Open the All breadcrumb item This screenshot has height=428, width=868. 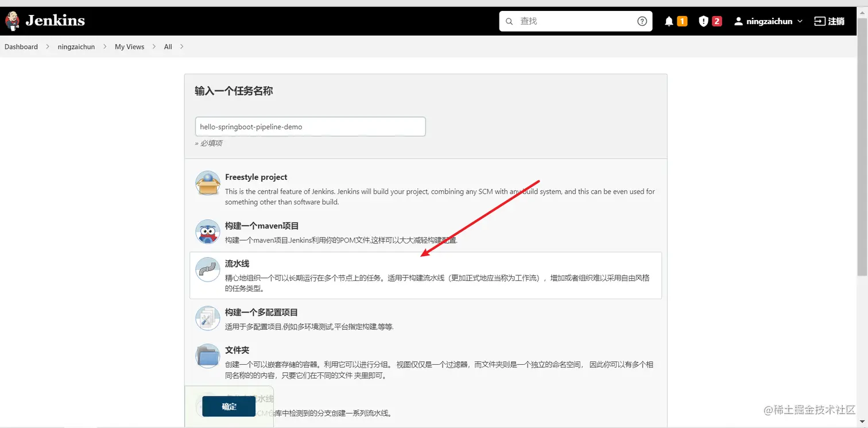168,47
